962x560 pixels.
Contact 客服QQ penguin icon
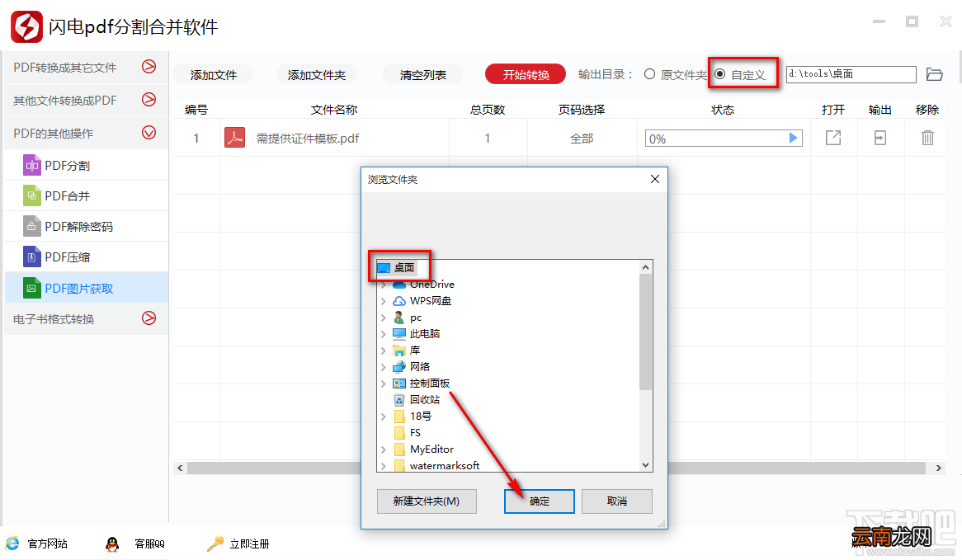click(111, 544)
